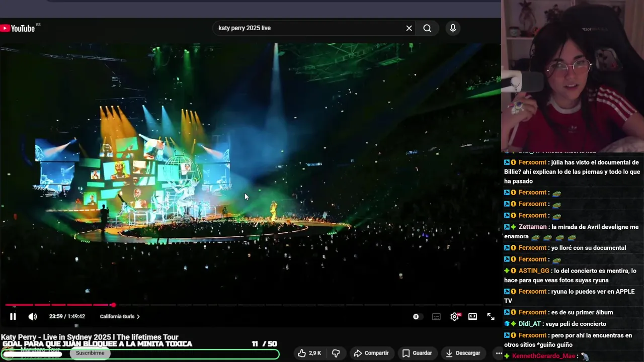Viewport: 644px width, 362px height.
Task: Clear the YouTube search box
Action: [x=409, y=28]
